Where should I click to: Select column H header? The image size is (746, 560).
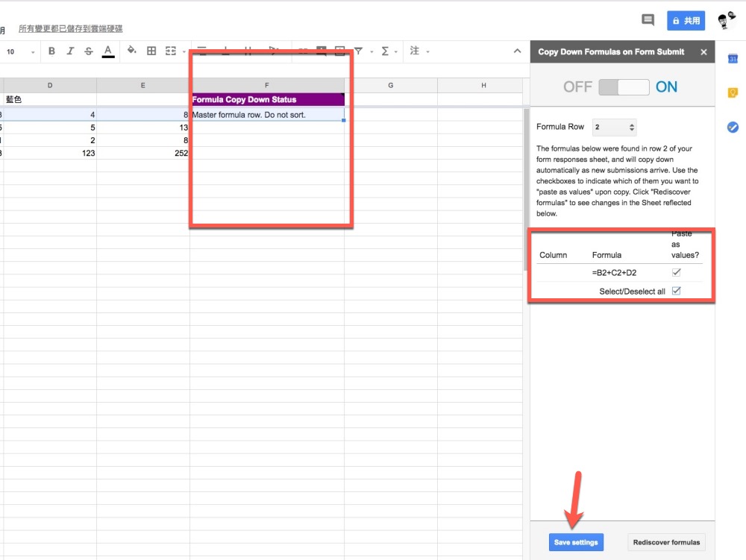(x=483, y=86)
